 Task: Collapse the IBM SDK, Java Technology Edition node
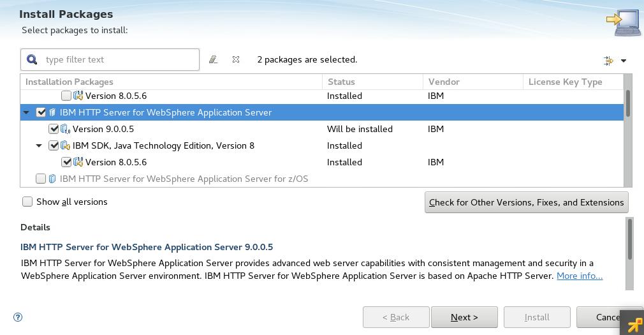39,145
